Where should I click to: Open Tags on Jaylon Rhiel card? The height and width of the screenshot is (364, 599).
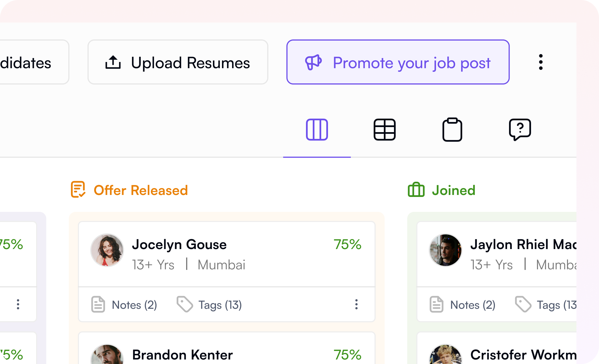pyautogui.click(x=546, y=305)
